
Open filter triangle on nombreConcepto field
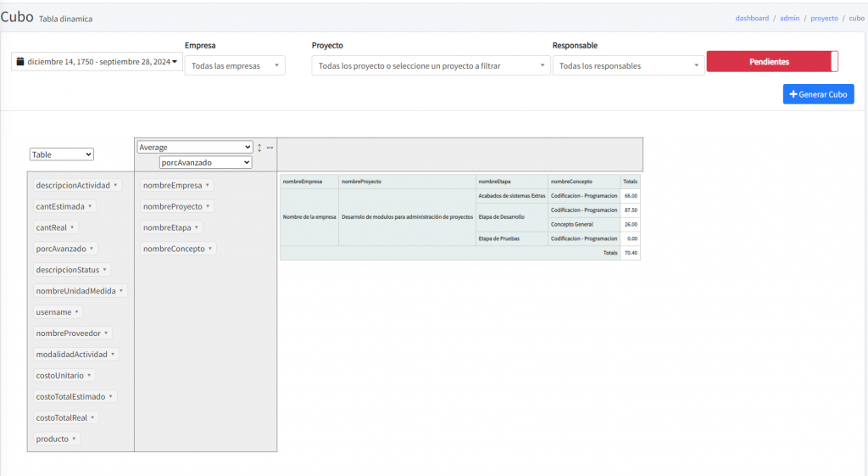(x=211, y=249)
